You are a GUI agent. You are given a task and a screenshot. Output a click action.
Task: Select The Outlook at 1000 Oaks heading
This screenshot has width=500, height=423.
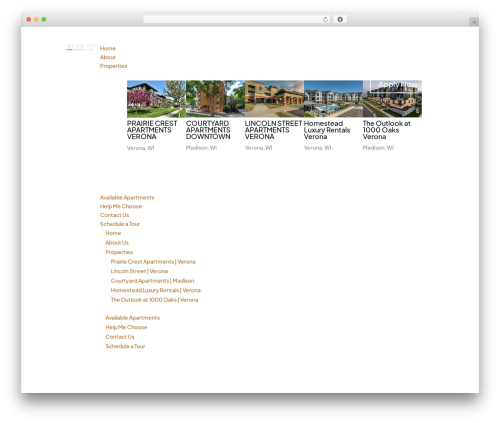[387, 130]
